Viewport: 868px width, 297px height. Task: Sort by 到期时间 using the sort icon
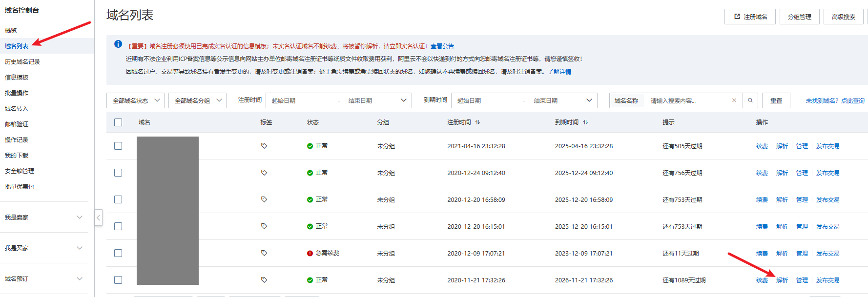click(585, 122)
